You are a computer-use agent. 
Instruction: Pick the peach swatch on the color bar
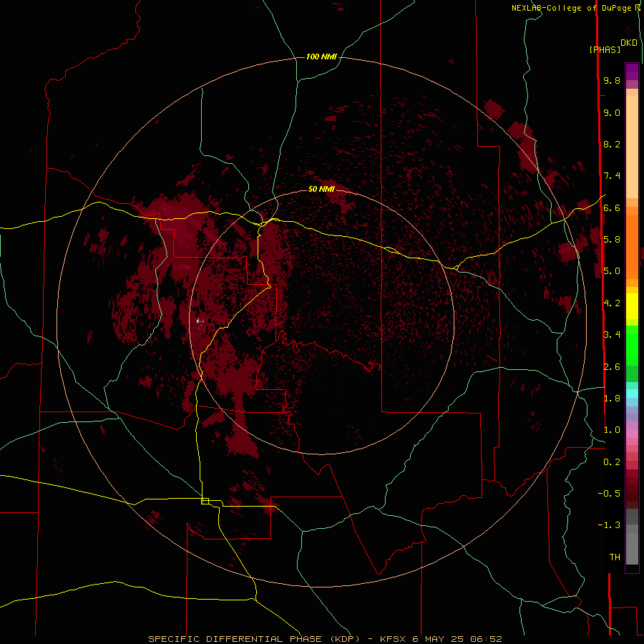(x=632, y=147)
